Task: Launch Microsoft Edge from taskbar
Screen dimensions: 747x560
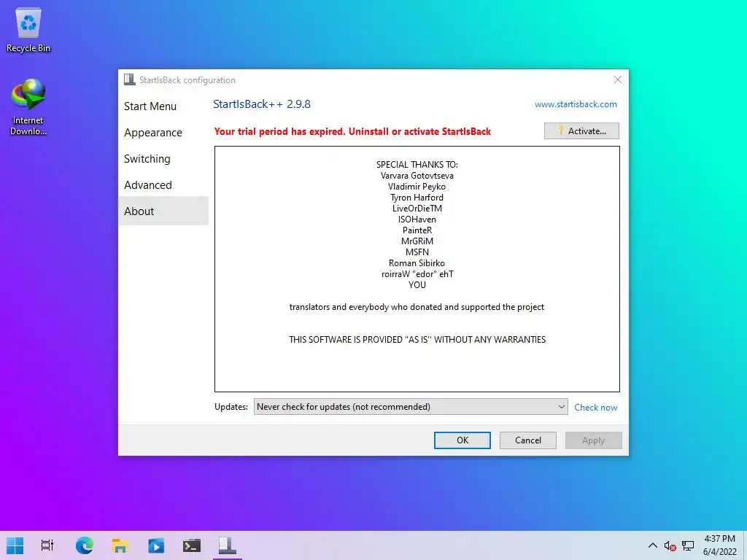Action: [85, 545]
